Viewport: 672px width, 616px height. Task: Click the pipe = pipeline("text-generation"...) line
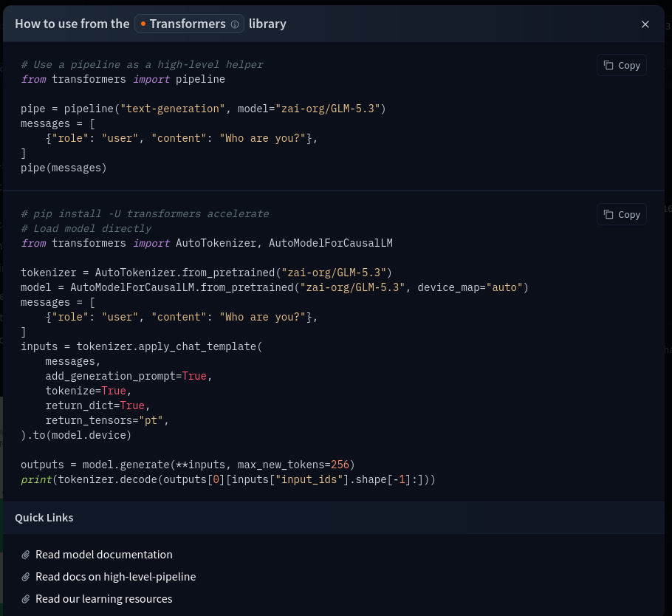tap(203, 109)
